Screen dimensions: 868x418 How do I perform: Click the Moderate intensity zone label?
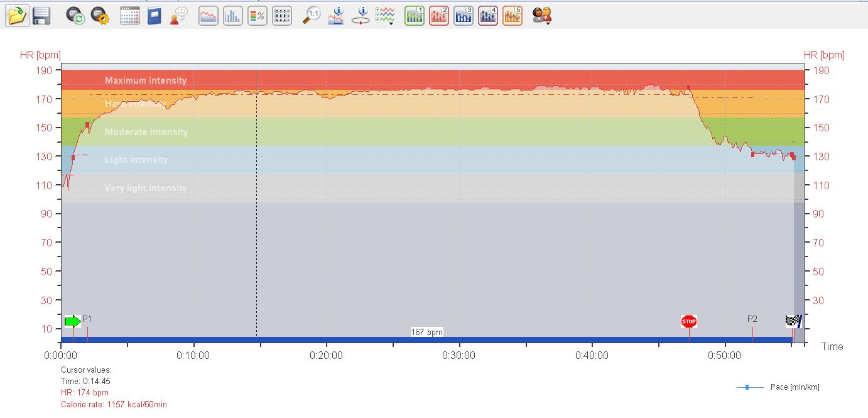point(146,132)
